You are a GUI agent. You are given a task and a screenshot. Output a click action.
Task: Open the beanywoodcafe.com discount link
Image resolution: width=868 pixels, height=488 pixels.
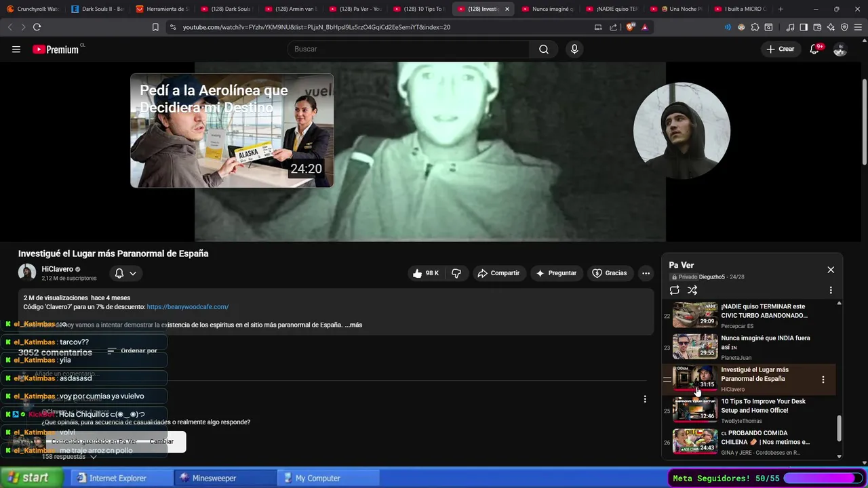tap(188, 307)
